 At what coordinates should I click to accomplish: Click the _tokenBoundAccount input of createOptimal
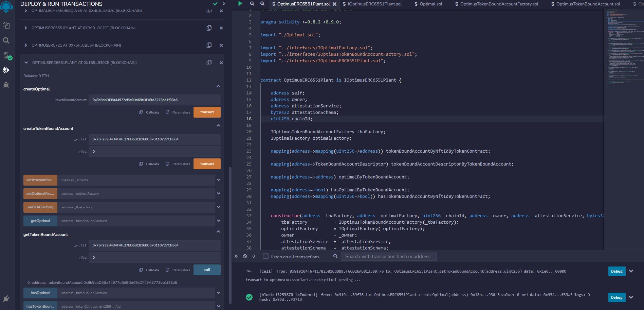(154, 100)
